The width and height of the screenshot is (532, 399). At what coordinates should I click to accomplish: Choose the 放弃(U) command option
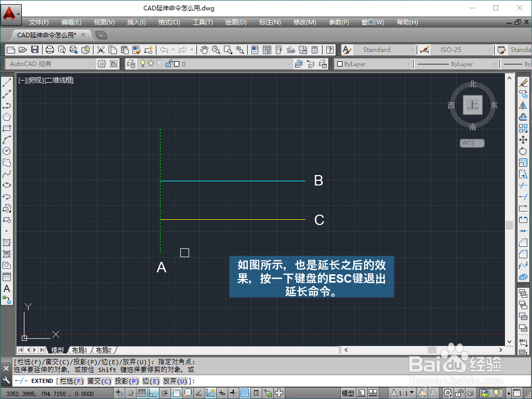tap(175, 381)
